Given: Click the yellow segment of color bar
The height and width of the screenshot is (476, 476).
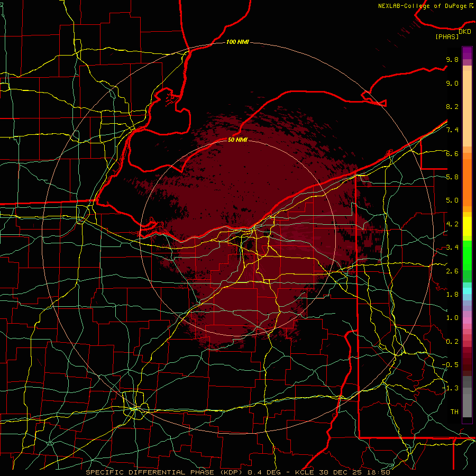Looking at the screenshot, I should pyautogui.click(x=467, y=226).
